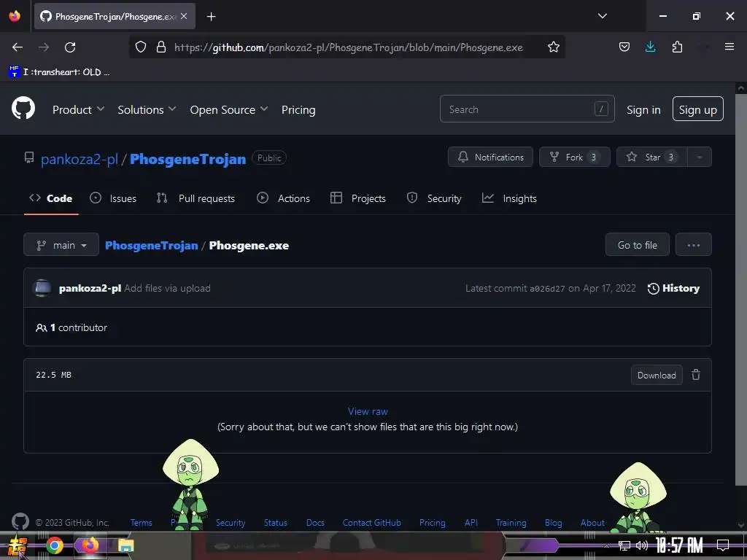
Task: Open Firefox hamburger application menu
Action: [x=729, y=47]
